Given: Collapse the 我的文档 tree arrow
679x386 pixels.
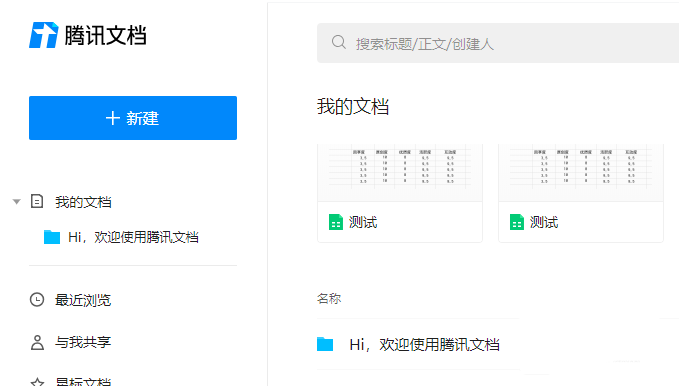Looking at the screenshot, I should [x=16, y=201].
